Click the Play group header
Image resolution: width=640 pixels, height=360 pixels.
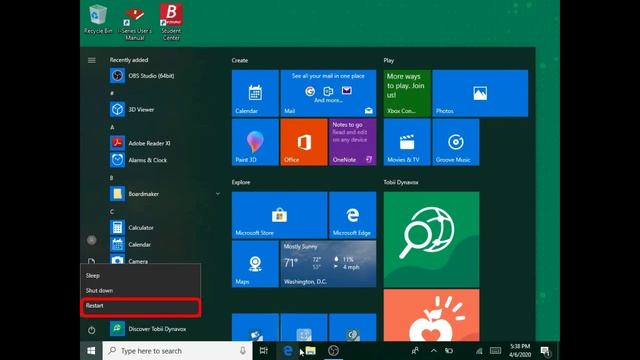389,60
